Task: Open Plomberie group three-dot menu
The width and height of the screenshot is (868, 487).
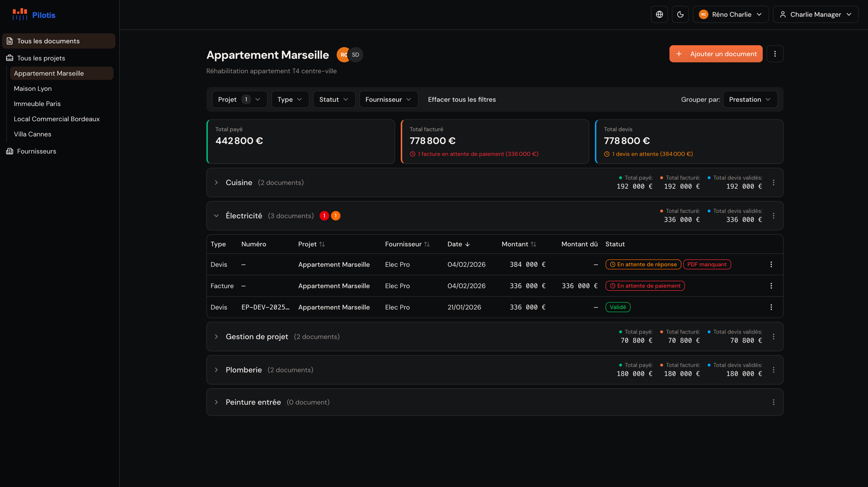Action: 773,370
